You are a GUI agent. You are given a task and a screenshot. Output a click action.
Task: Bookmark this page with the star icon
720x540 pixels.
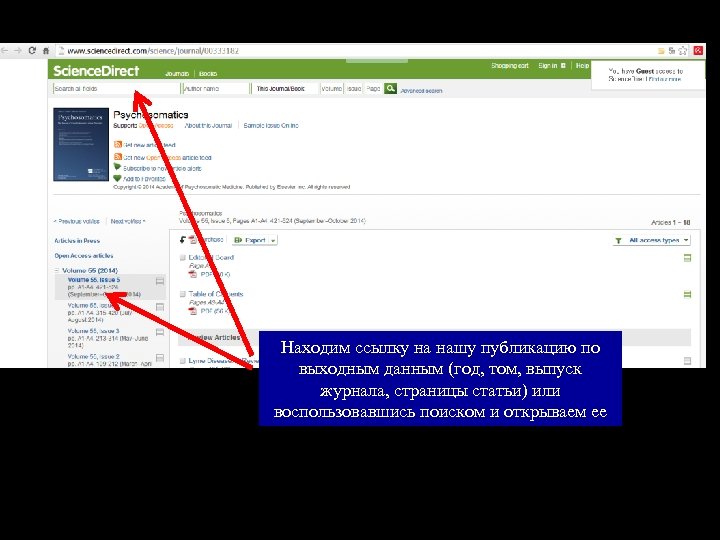pos(683,51)
